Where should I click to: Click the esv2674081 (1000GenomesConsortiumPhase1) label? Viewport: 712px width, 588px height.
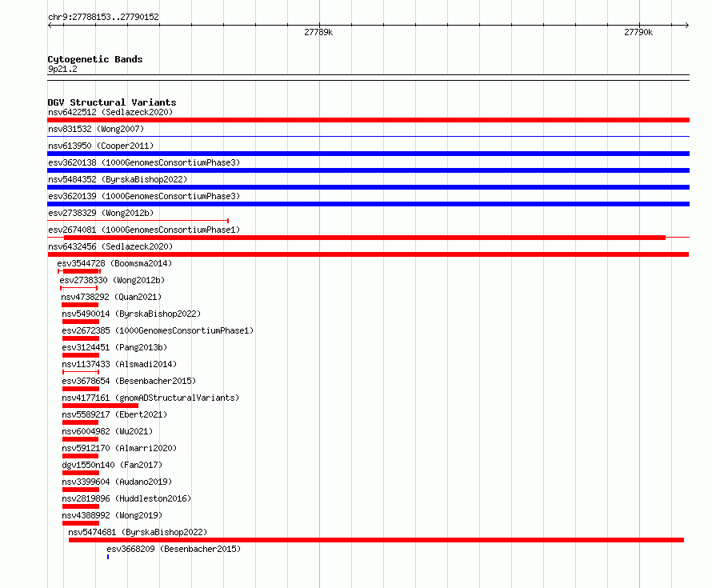click(144, 230)
